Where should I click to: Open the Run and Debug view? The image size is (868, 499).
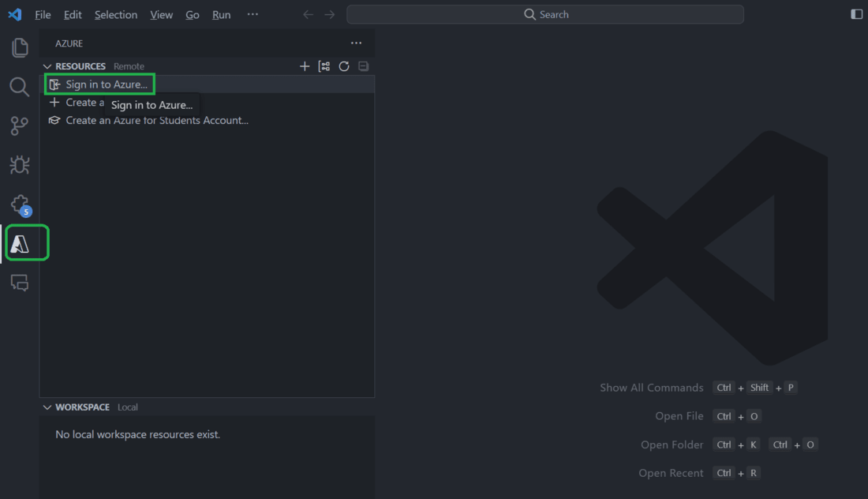20,165
